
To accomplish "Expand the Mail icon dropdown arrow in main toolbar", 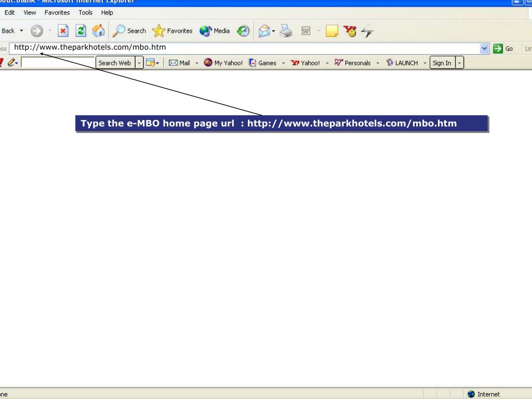I will point(273,31).
